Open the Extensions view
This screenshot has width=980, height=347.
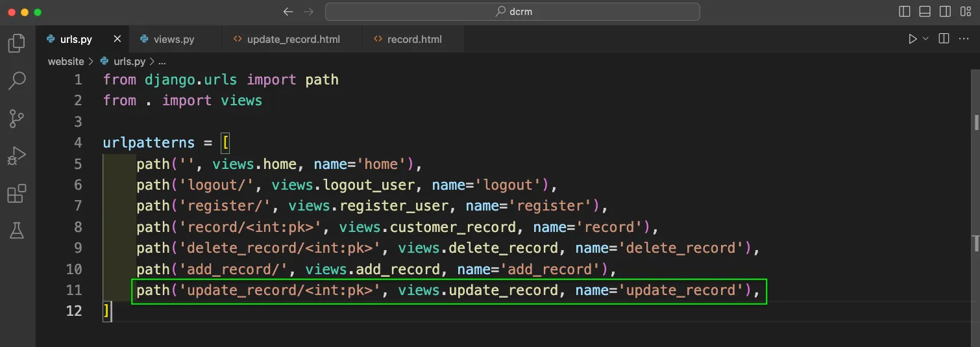16,193
